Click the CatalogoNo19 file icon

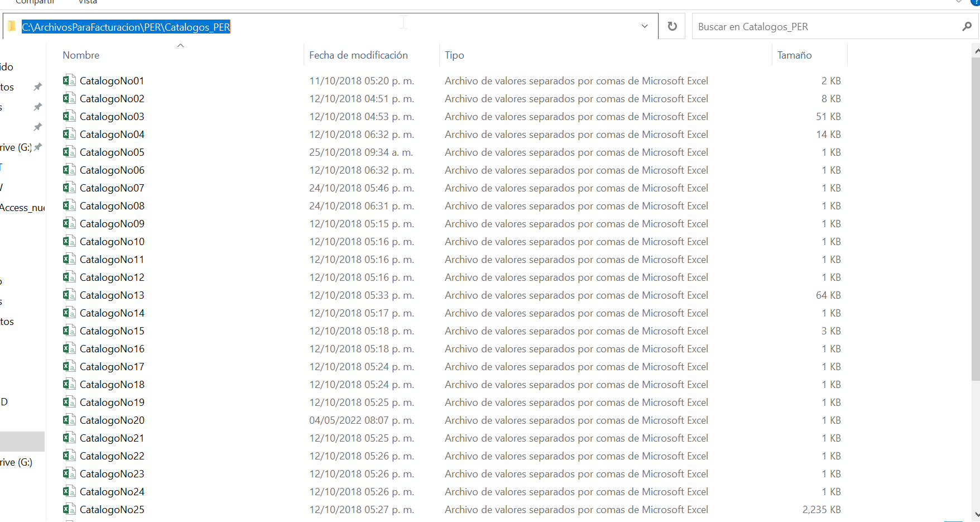click(69, 402)
